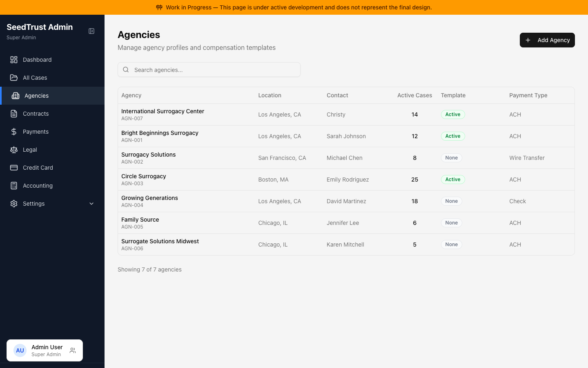Click the 25 active cases value
Screen dimensions: 588x368
coord(414,180)
